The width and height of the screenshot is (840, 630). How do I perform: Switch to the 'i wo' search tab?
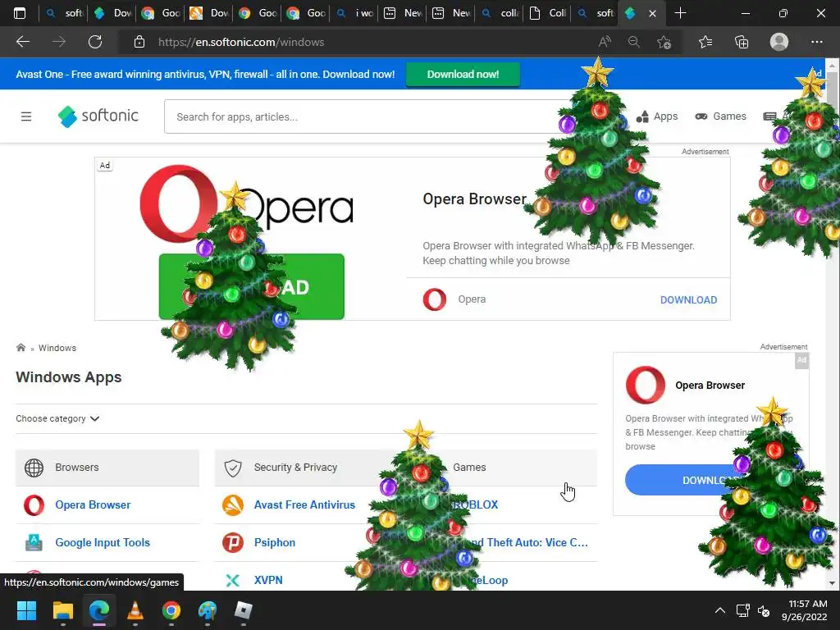(354, 13)
